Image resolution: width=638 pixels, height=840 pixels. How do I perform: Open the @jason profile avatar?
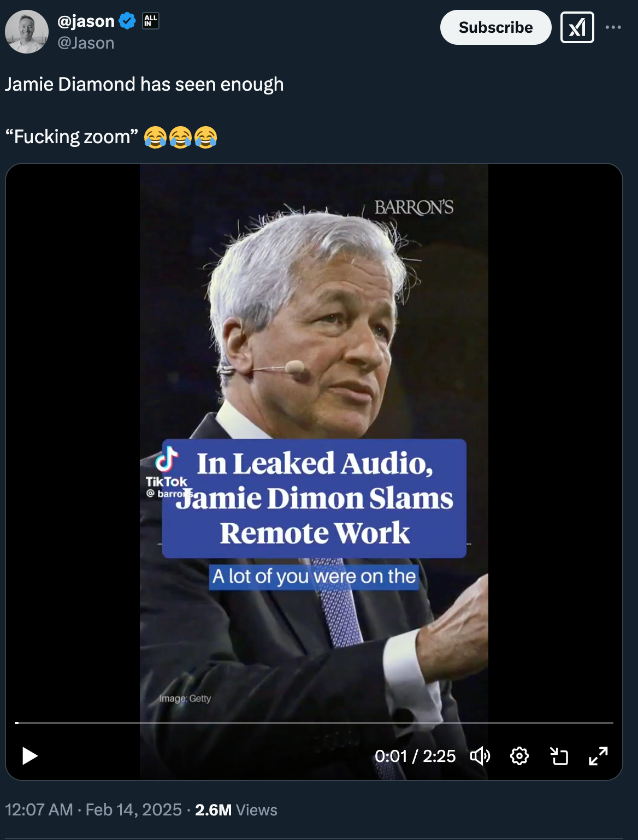27,32
